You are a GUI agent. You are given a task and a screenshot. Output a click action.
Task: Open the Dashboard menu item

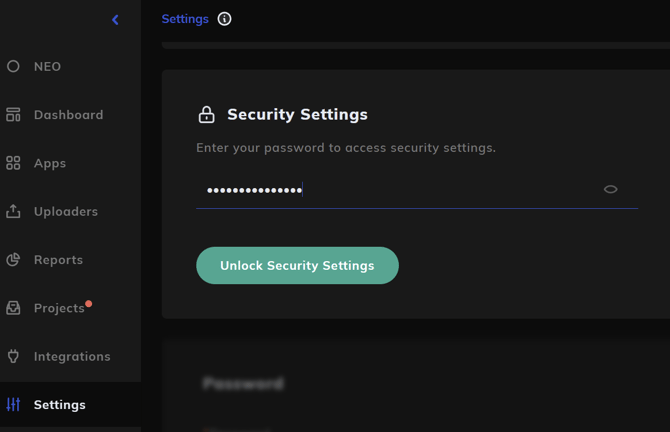click(68, 115)
